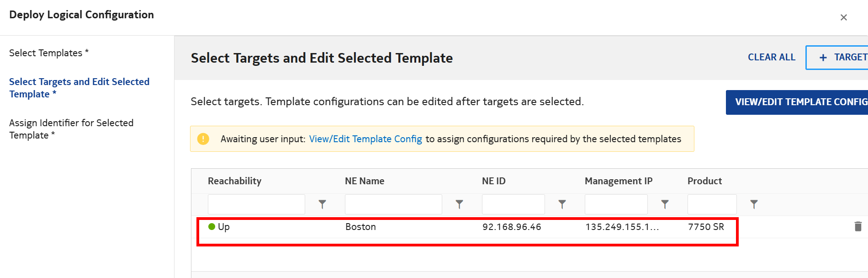Open Select Targets and Edit Selected Template step
868x278 pixels.
(79, 88)
